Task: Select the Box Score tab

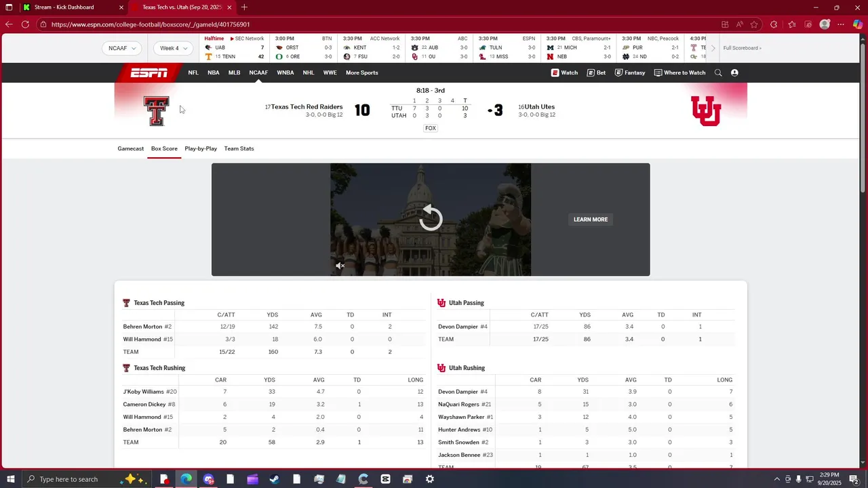Action: [x=164, y=148]
